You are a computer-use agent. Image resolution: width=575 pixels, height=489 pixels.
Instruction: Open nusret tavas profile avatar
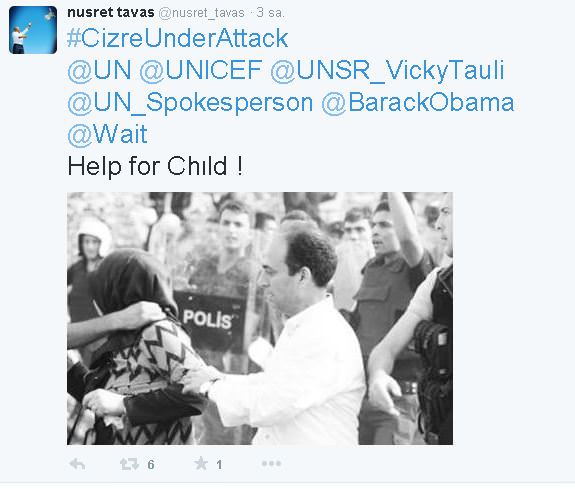33,30
